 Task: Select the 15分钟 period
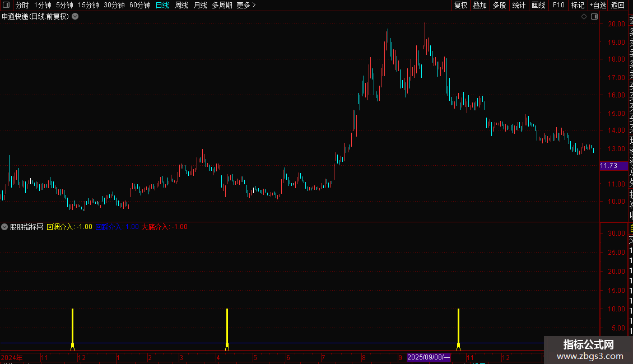tap(89, 5)
